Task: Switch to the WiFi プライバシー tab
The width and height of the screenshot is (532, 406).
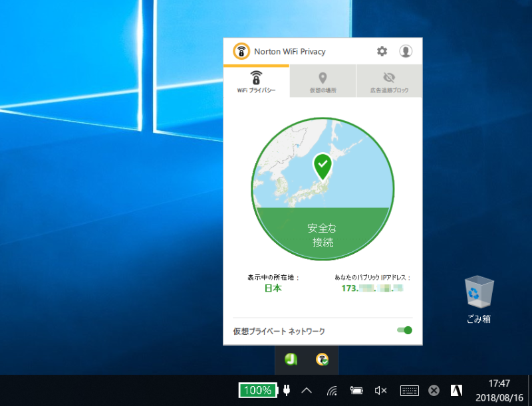Action: click(x=256, y=81)
